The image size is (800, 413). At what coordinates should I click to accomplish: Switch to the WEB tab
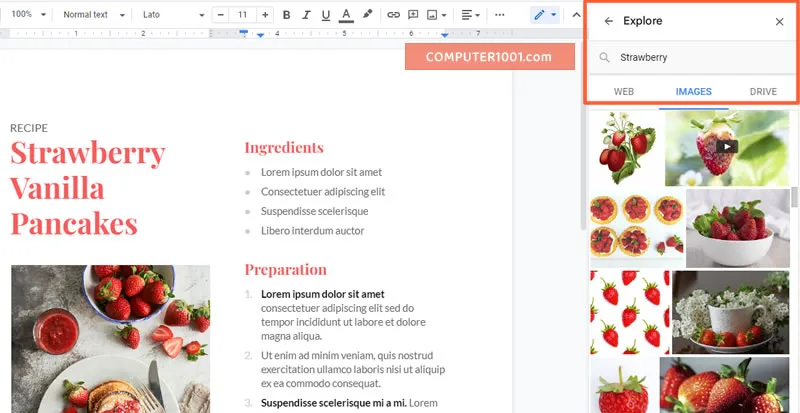tap(623, 92)
